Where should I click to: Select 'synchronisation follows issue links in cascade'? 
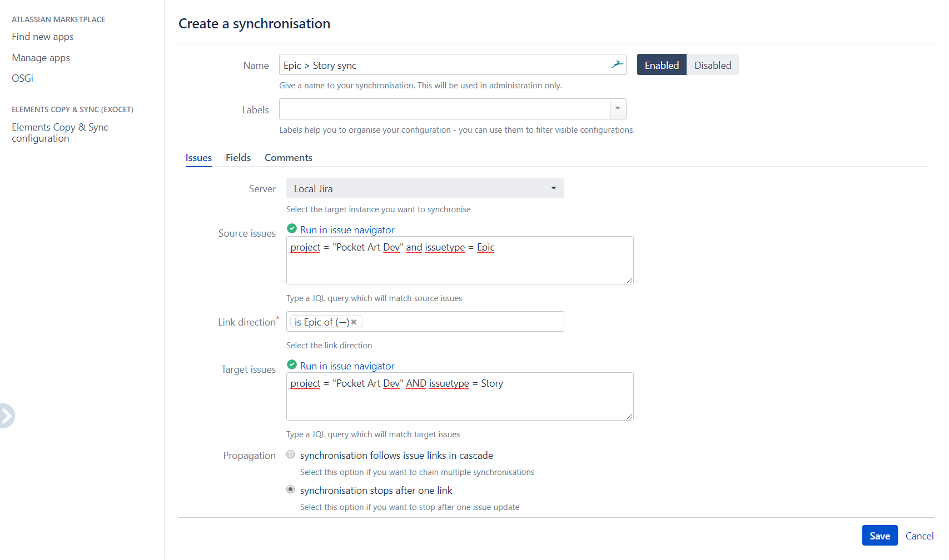pos(290,455)
